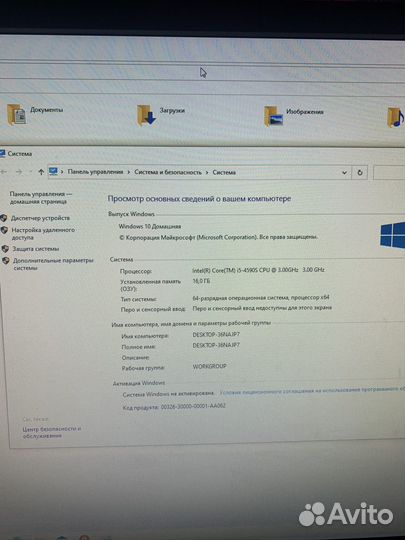
Task: Open Защита системы link
Action: [x=36, y=249]
